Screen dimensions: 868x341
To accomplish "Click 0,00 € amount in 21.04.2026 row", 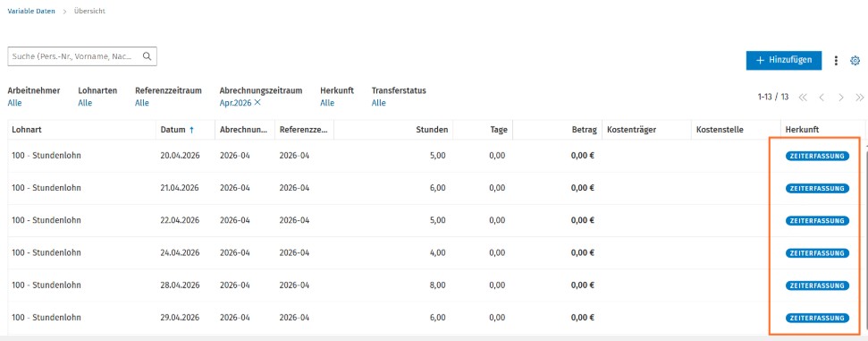I will pos(583,188).
